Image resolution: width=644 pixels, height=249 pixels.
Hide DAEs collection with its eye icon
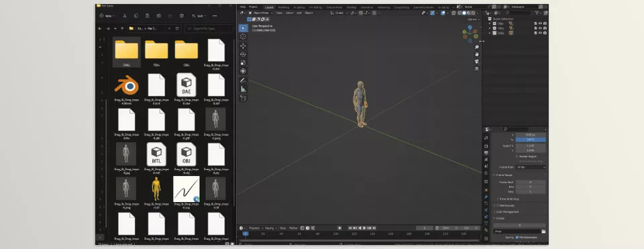[x=540, y=33]
